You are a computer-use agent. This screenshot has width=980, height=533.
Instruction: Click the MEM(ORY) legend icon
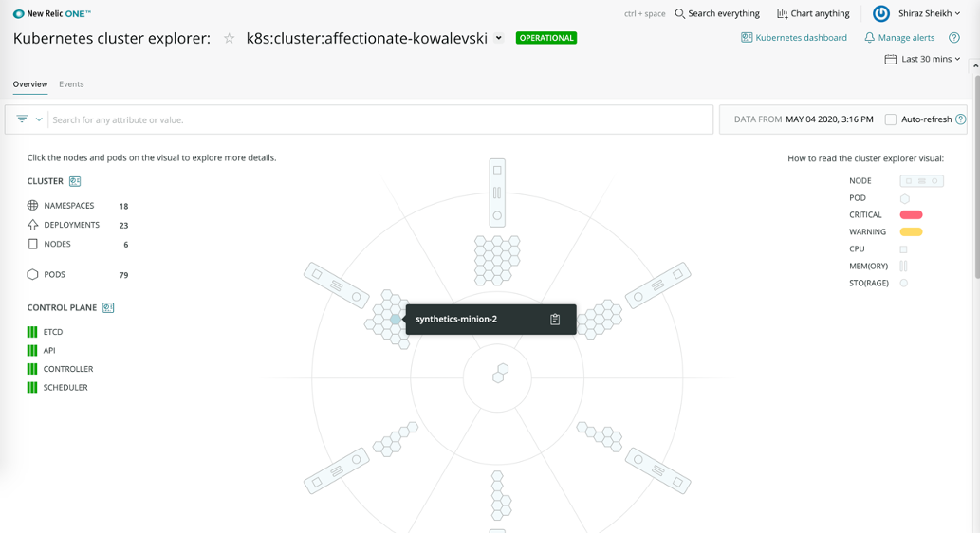click(903, 266)
